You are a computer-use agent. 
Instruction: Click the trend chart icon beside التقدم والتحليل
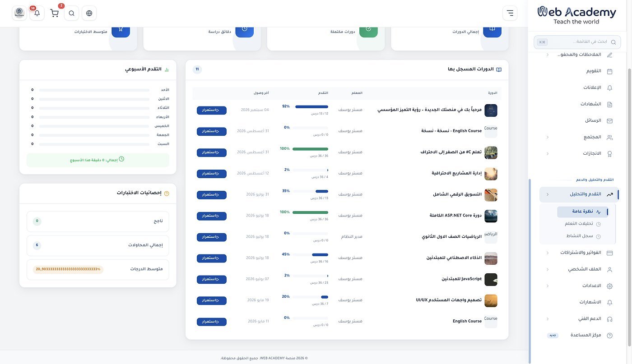(609, 194)
